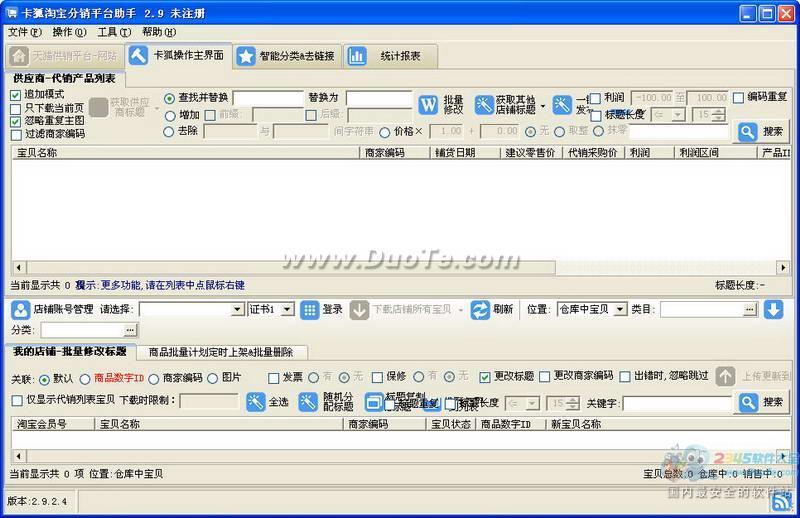Click the wand icon for 随机分配标题

pos(308,402)
